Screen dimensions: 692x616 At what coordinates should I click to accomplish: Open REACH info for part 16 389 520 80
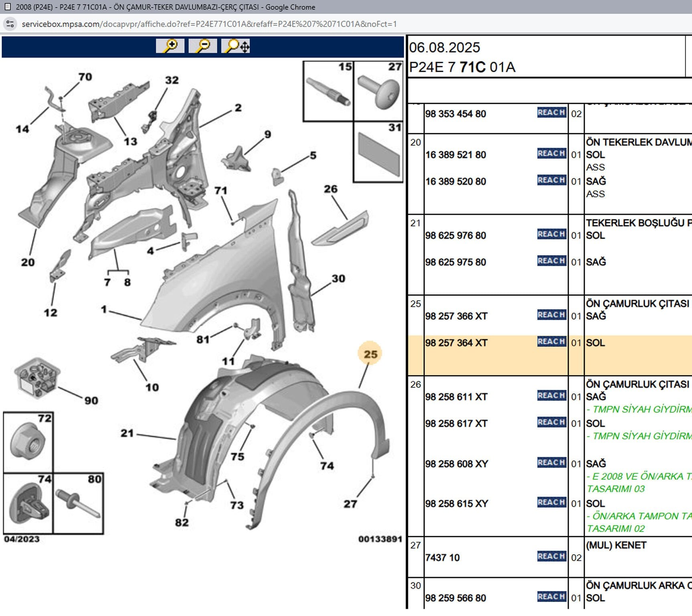(x=552, y=180)
